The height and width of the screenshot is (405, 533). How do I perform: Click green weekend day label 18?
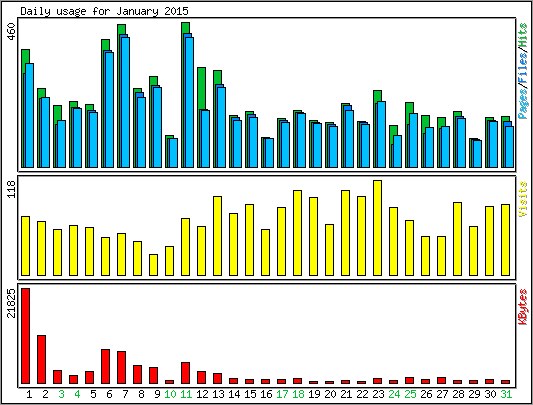(298, 394)
